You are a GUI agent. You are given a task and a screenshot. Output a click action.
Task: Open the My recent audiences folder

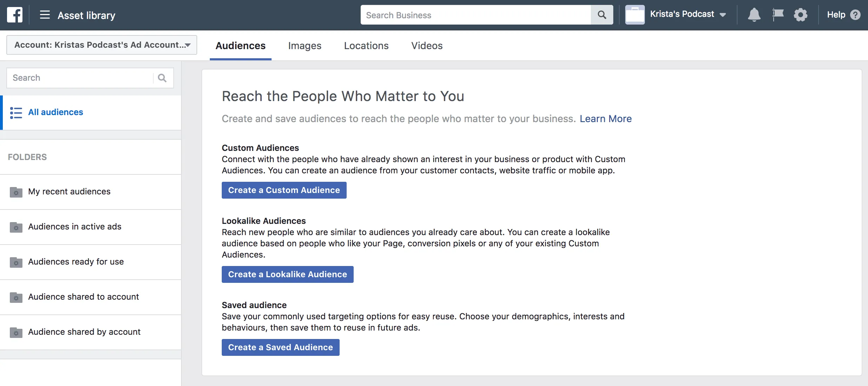point(91,192)
